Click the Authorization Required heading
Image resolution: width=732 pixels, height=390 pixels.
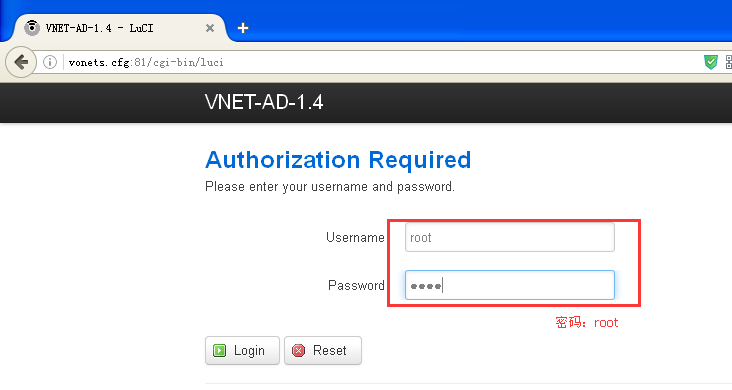(x=338, y=160)
